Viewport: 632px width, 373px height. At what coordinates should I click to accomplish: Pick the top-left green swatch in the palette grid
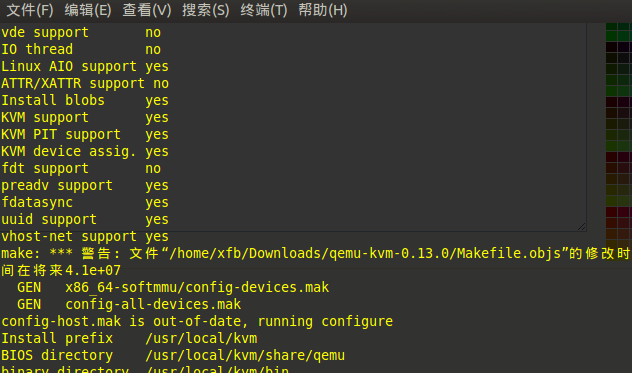click(611, 27)
